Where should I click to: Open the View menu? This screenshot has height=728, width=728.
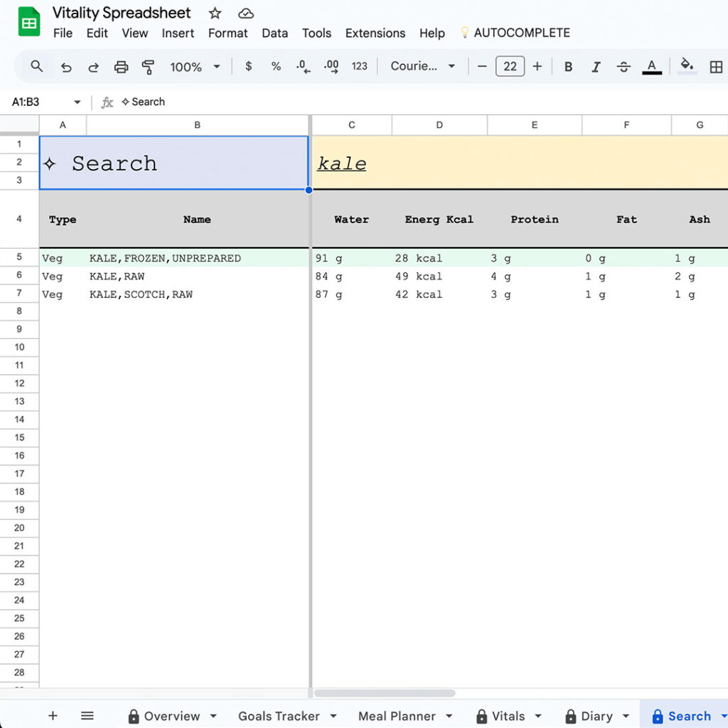pos(134,33)
